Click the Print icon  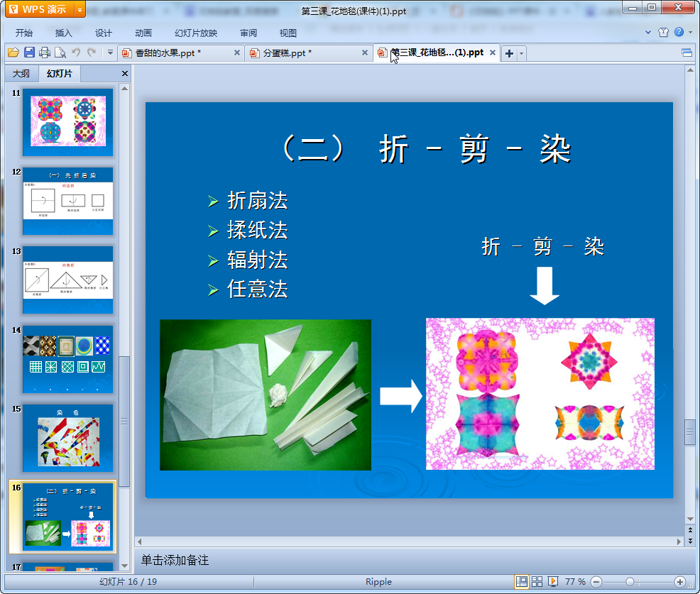click(x=45, y=53)
